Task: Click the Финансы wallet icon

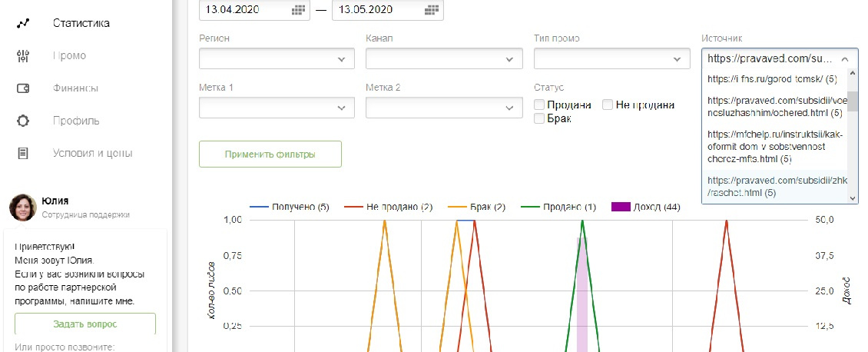Action: [23, 88]
